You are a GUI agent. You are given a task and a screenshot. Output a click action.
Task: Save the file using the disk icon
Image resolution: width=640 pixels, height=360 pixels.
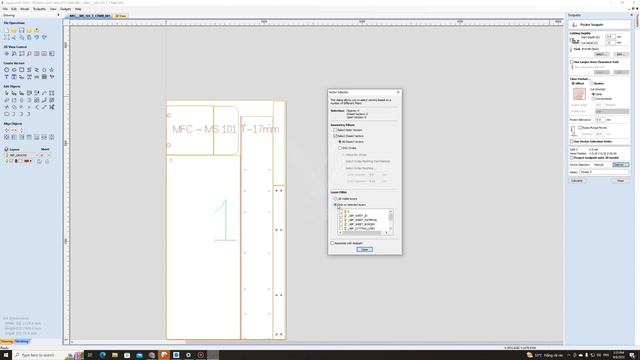(x=22, y=30)
